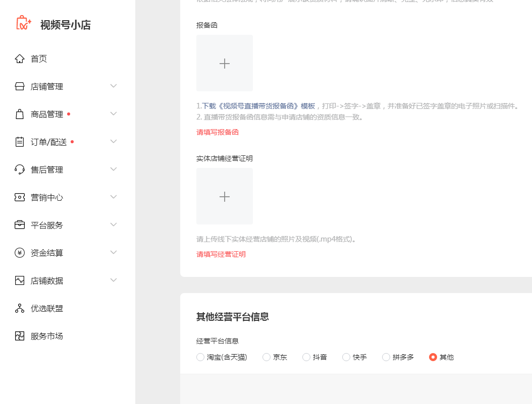Click the 视频号小店 title text
This screenshot has width=532, height=404.
pos(66,25)
